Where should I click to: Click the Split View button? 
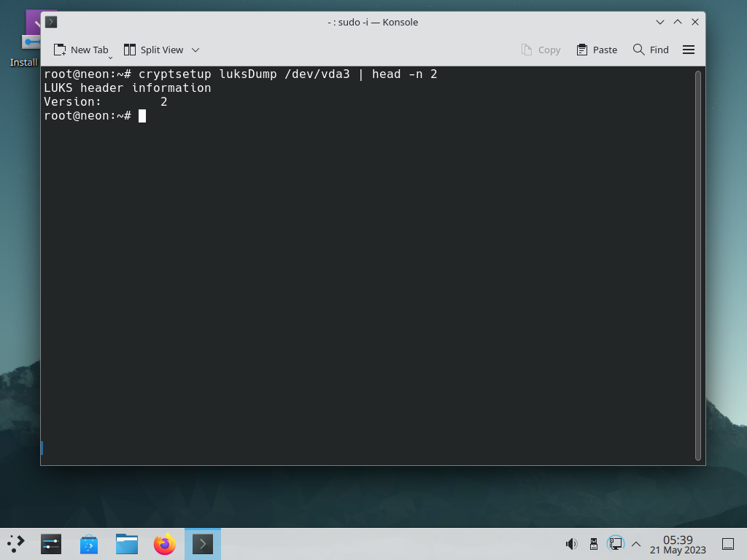[153, 50]
